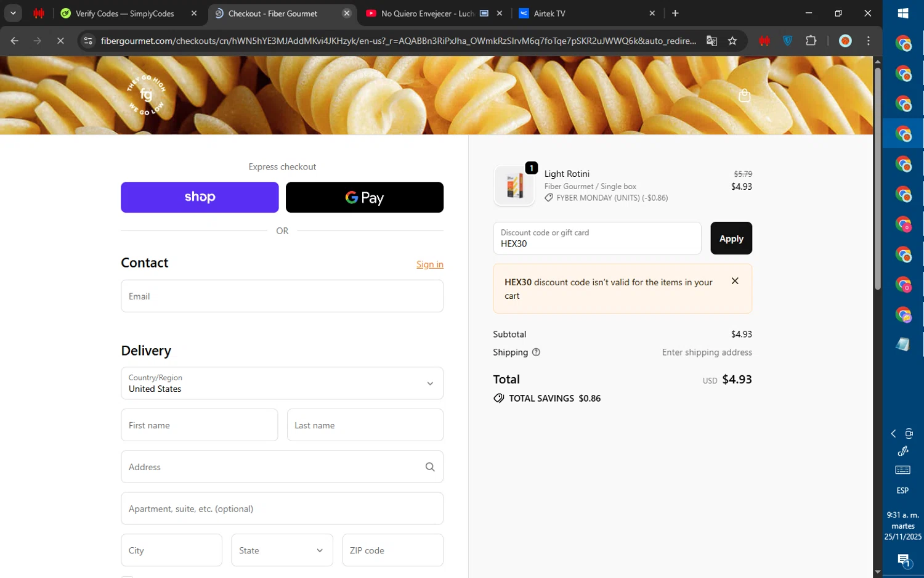Open the taskbar clock showing 9:31 a. m.

pos(903,526)
